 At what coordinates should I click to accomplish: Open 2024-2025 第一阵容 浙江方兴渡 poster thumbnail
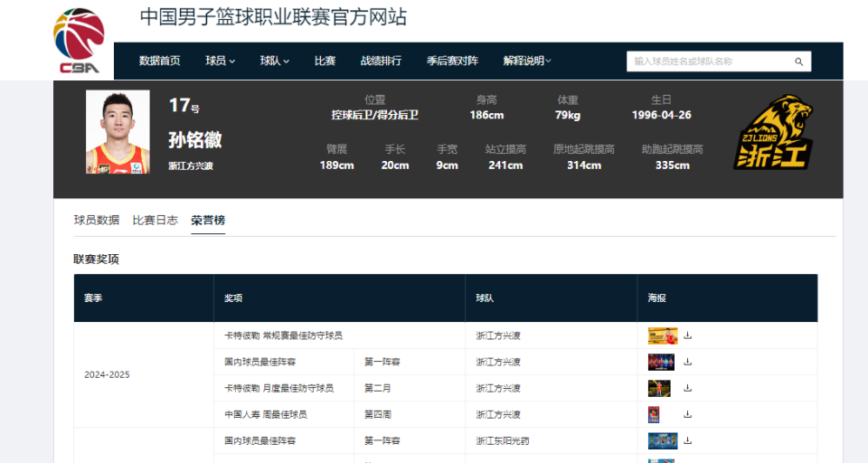pyautogui.click(x=662, y=363)
